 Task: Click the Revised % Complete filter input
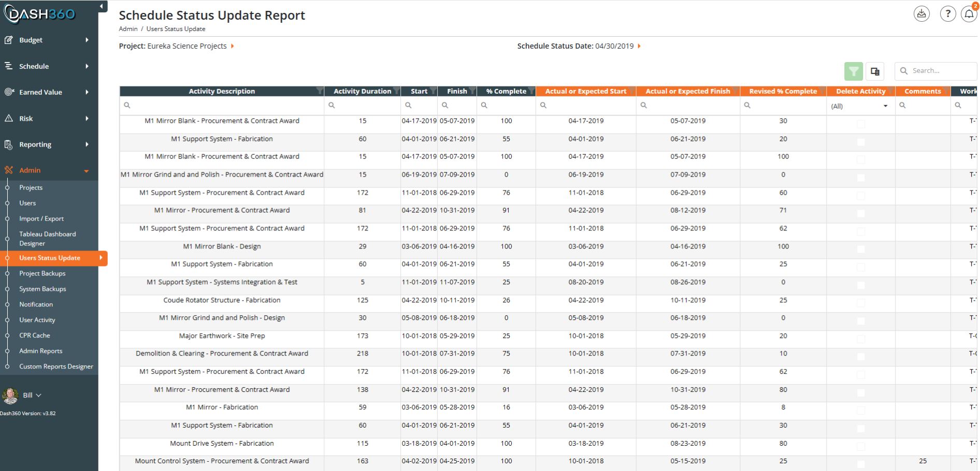pyautogui.click(x=783, y=106)
